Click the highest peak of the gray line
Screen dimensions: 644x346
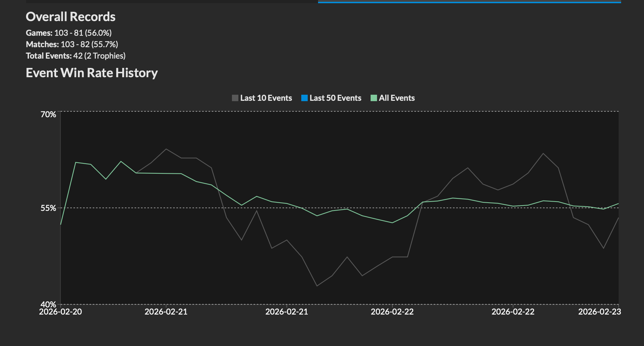coord(166,149)
